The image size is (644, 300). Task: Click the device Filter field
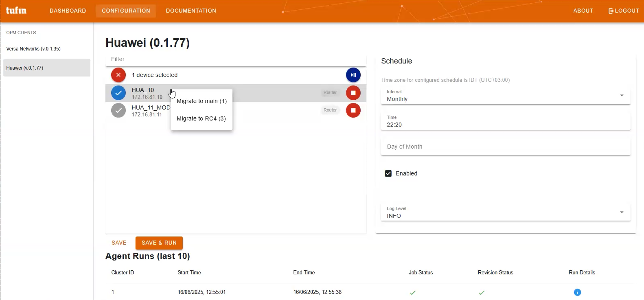(236, 59)
